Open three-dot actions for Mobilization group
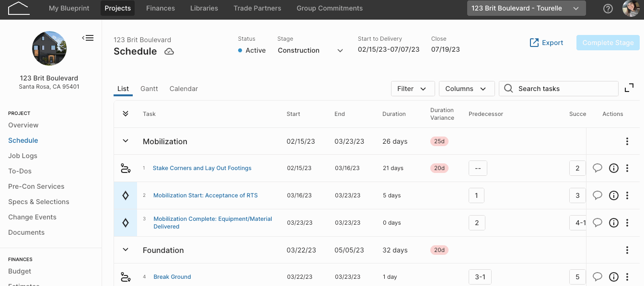 point(627,141)
